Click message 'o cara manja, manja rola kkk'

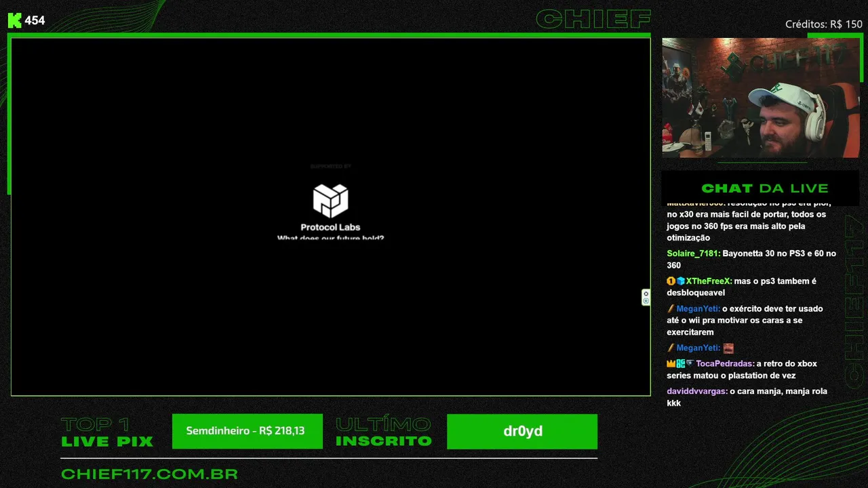pos(747,397)
